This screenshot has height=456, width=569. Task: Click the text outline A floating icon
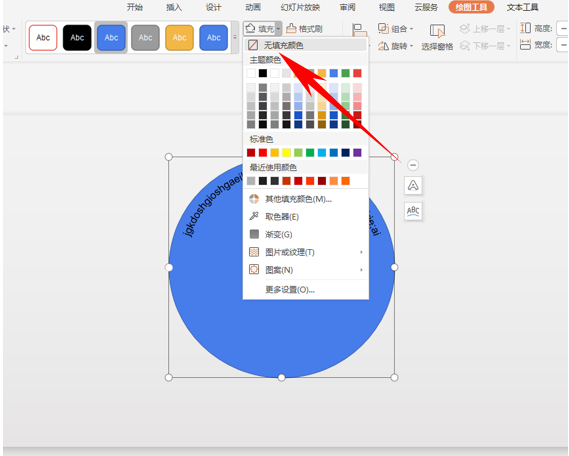pyautogui.click(x=413, y=186)
